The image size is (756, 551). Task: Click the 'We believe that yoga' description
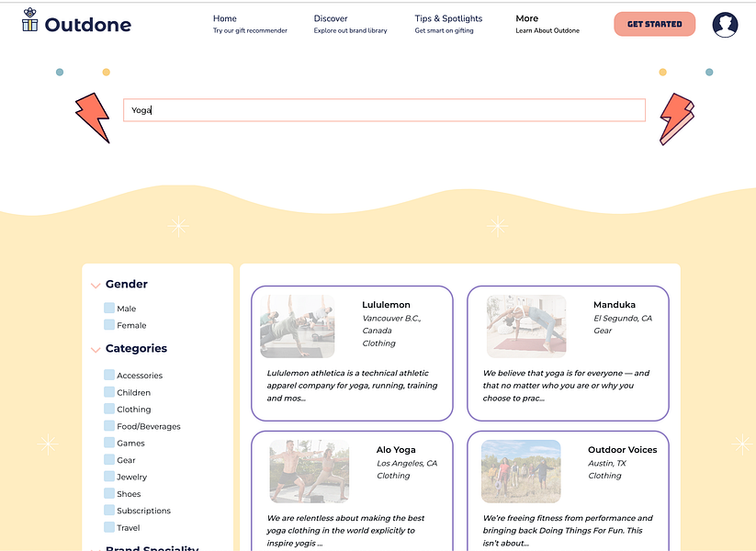(x=566, y=386)
